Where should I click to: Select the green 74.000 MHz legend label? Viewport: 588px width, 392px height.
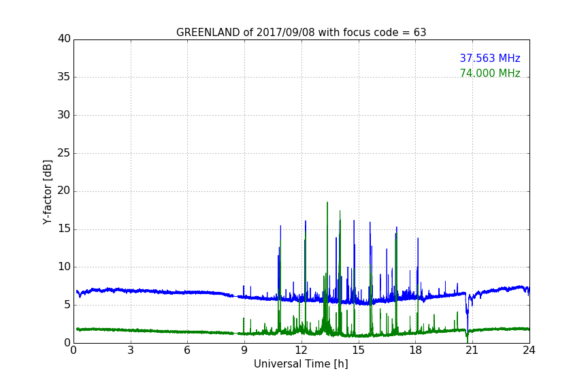pyautogui.click(x=490, y=73)
